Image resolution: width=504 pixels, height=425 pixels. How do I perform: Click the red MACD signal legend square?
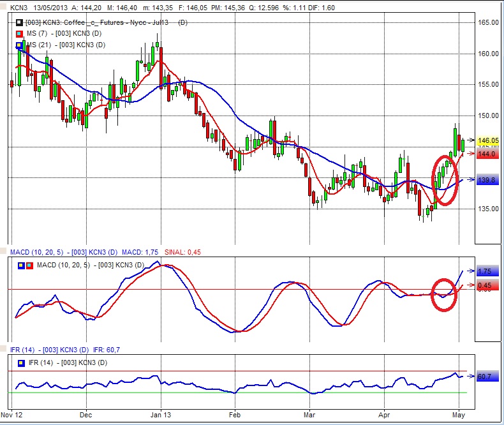(30, 265)
